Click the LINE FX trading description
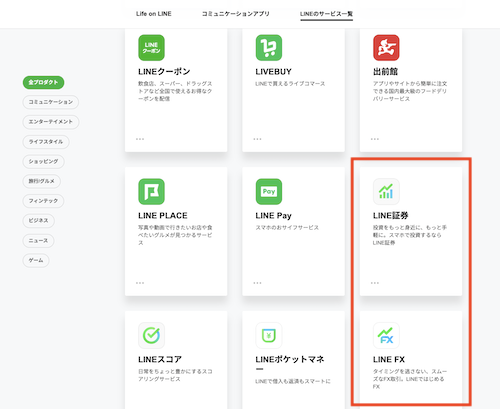The width and height of the screenshot is (500, 409). click(x=410, y=379)
